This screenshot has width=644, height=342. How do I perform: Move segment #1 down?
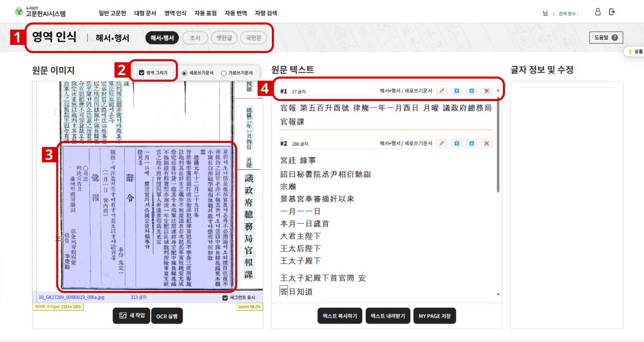[x=472, y=91]
